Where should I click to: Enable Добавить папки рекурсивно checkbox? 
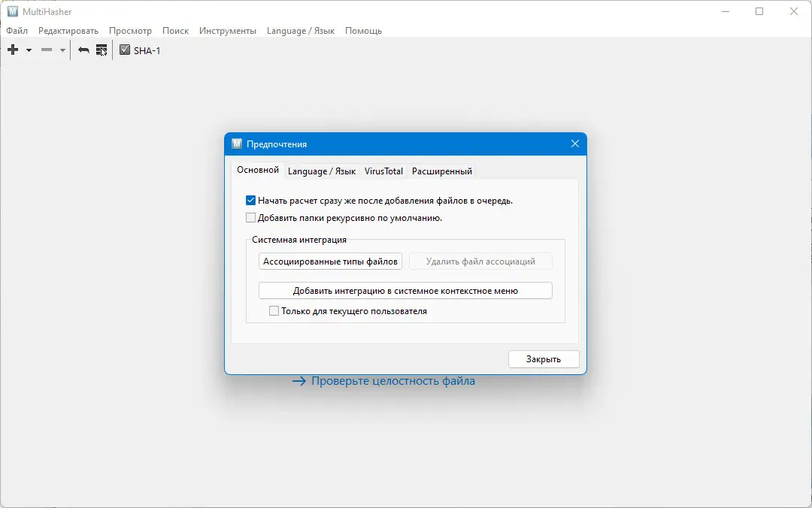click(x=250, y=218)
